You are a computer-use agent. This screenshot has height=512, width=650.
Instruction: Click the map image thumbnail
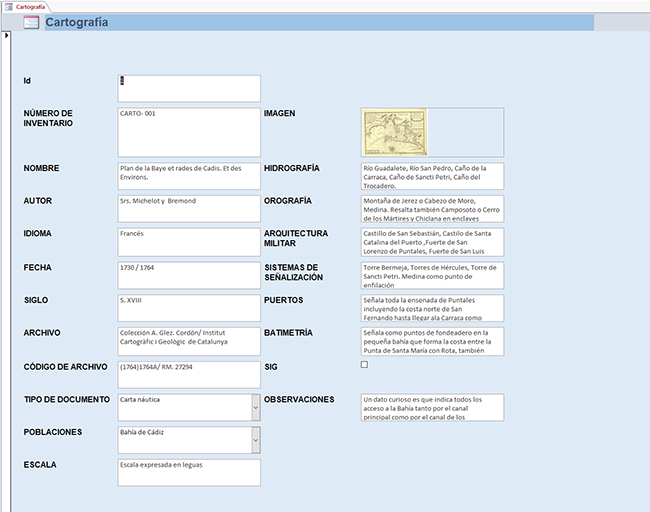pyautogui.click(x=388, y=131)
